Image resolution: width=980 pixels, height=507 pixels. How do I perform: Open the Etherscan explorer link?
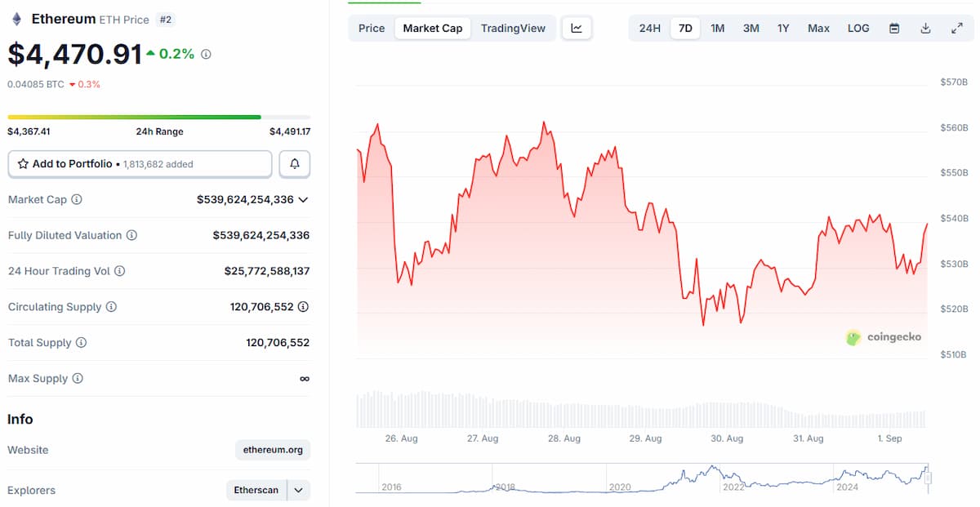pos(256,491)
